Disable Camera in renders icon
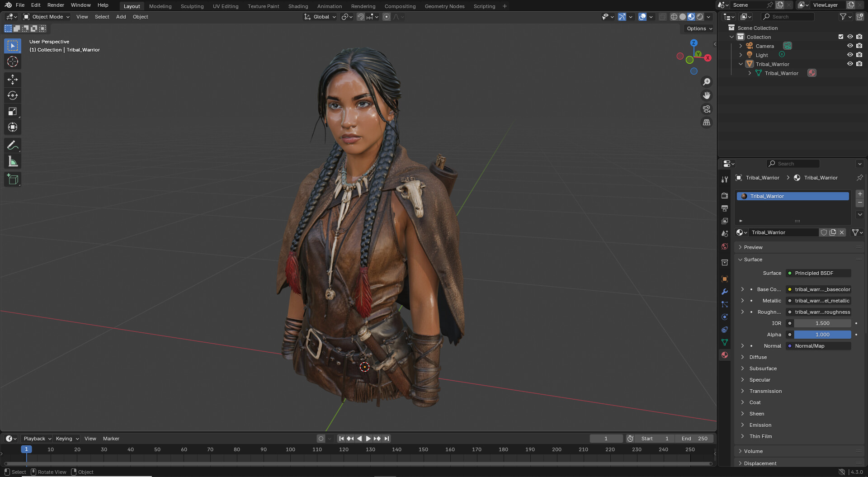Image resolution: width=868 pixels, height=477 pixels. pyautogui.click(x=859, y=46)
